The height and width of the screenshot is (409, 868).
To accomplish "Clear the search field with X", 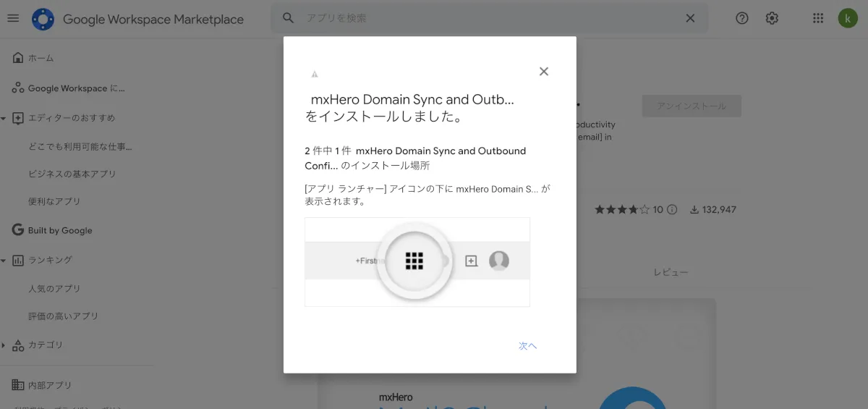I will click(690, 18).
